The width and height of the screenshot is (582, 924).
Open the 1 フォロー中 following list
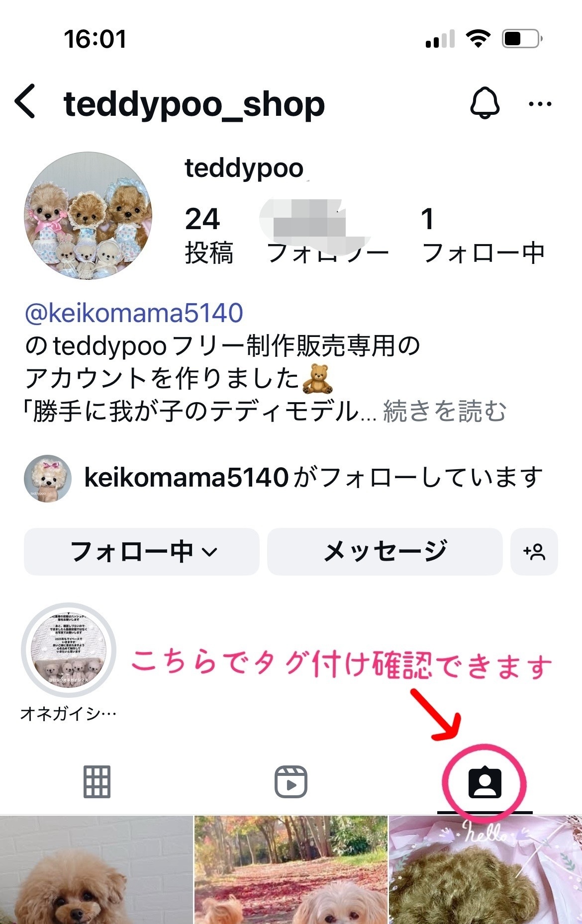[x=483, y=235]
